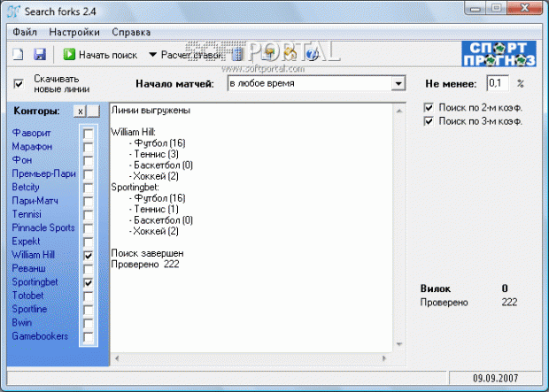Image resolution: width=549 pixels, height=392 pixels.
Task: Click the blank button next to x
Action: pos(94,111)
